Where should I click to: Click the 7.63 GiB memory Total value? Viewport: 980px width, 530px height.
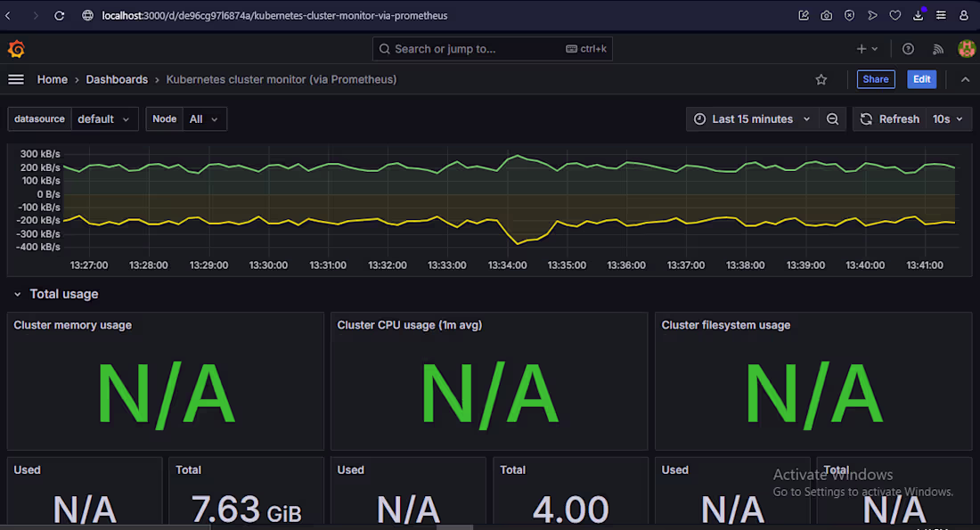click(x=246, y=510)
